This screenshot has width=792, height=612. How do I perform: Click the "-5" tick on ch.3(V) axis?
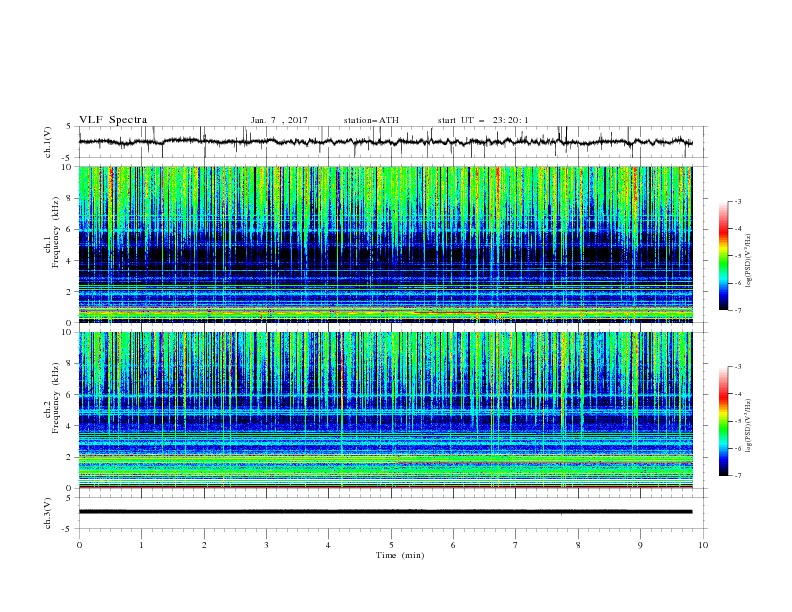click(x=67, y=529)
